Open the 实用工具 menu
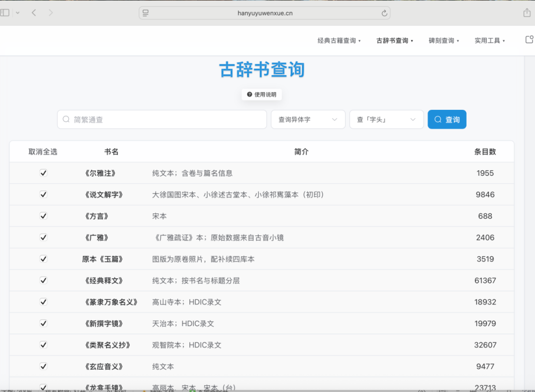The image size is (535, 392). [489, 41]
